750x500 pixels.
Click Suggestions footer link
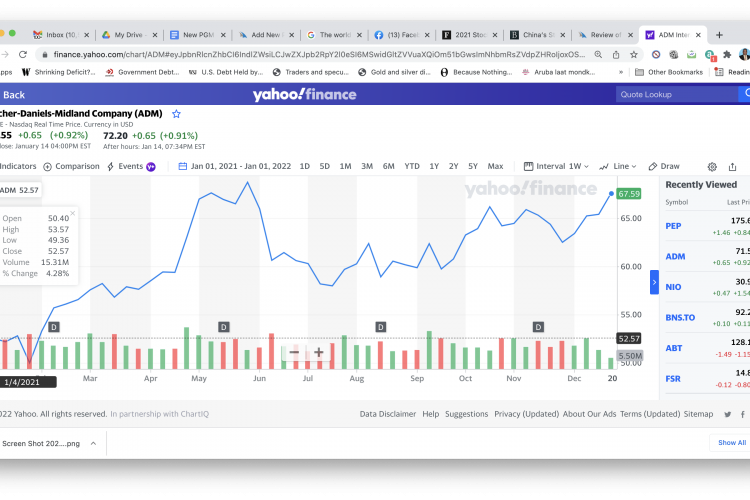[466, 414]
